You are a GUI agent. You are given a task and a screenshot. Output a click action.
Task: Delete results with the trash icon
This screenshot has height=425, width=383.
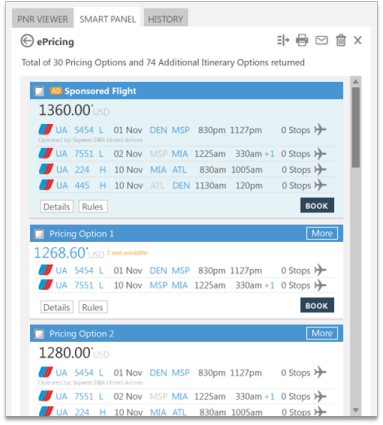click(341, 40)
